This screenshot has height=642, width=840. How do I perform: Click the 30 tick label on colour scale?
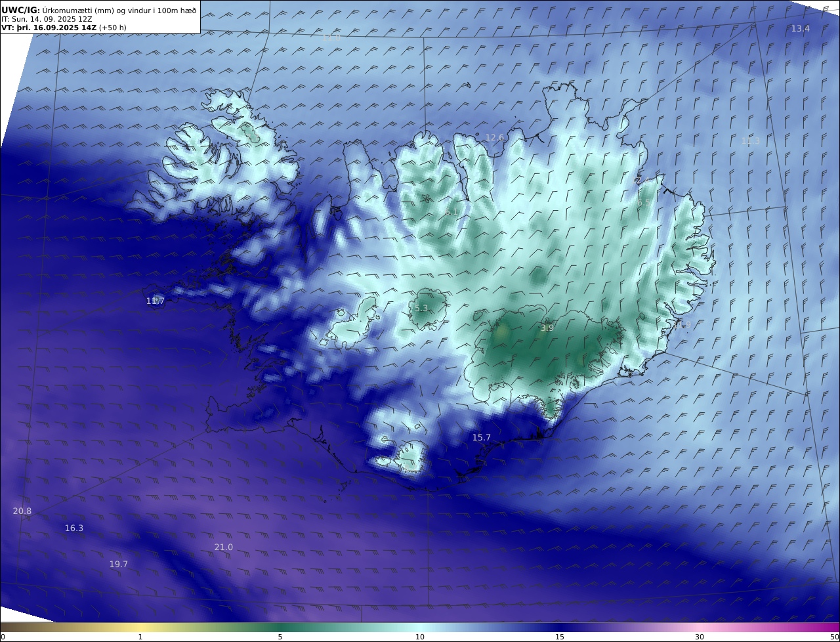(x=700, y=637)
